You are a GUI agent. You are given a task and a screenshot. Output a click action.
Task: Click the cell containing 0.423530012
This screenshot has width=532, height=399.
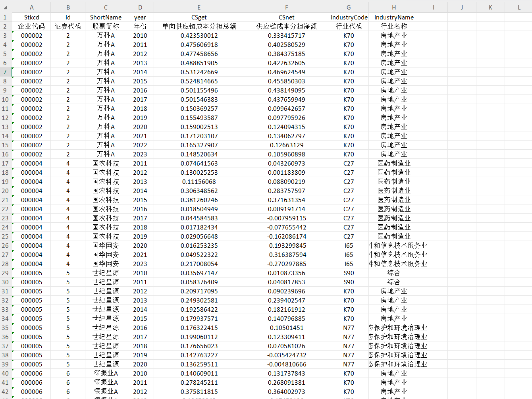199,35
